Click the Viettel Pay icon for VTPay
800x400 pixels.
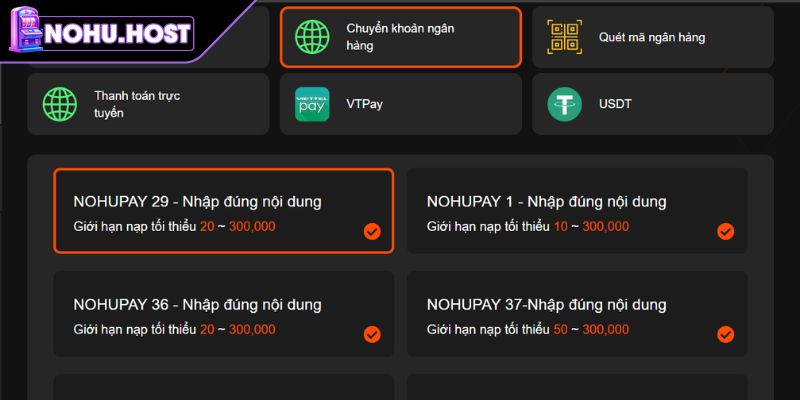tap(312, 104)
